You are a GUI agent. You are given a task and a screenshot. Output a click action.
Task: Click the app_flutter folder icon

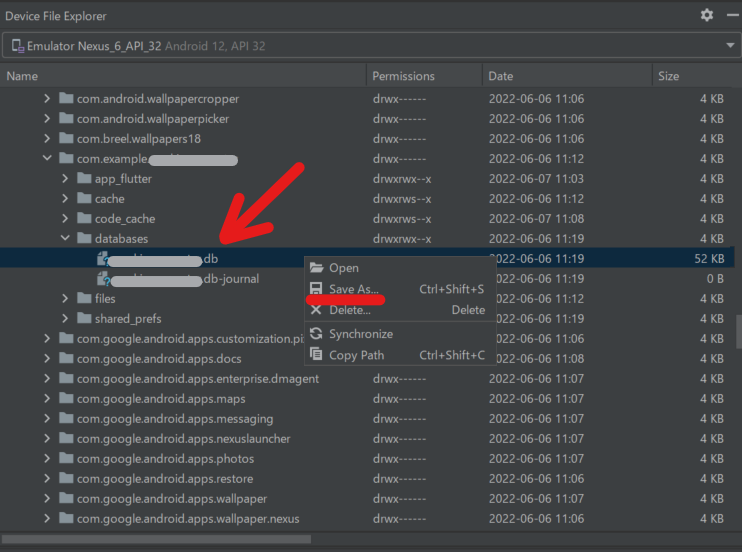tap(84, 178)
